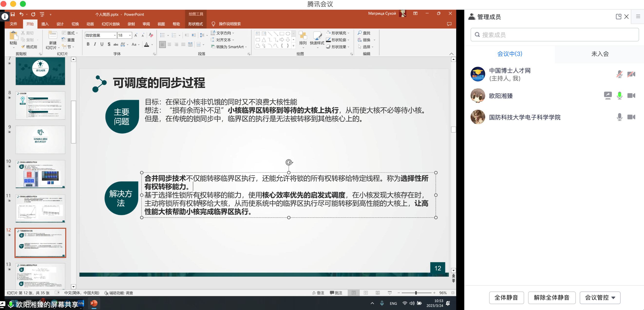Click the PowerPoint icon in Windows taskbar

pyautogui.click(x=94, y=303)
